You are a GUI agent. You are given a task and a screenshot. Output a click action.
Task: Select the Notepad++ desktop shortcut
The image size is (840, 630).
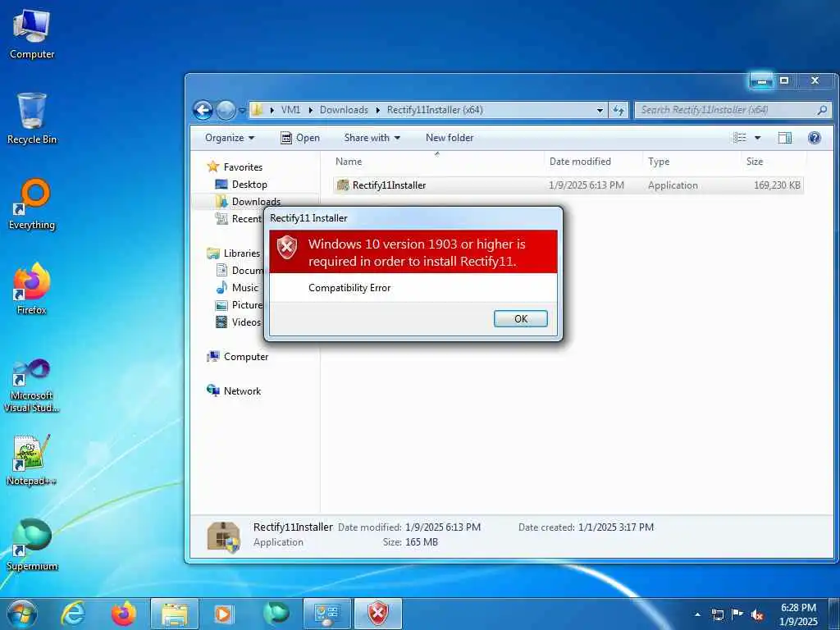pyautogui.click(x=32, y=460)
